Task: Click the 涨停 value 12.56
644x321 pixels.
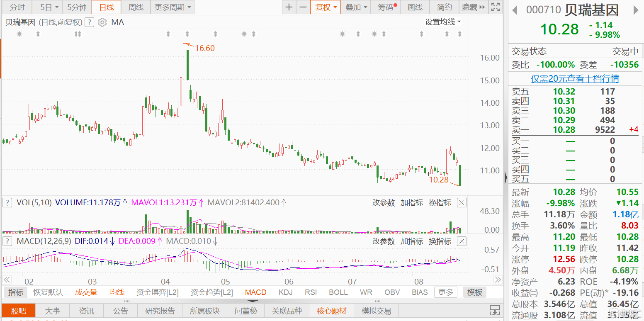Action: [564, 259]
